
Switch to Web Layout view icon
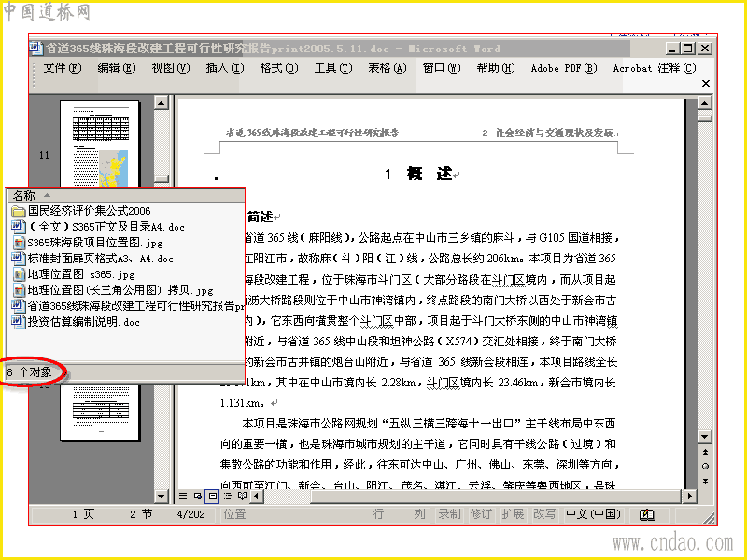click(198, 497)
